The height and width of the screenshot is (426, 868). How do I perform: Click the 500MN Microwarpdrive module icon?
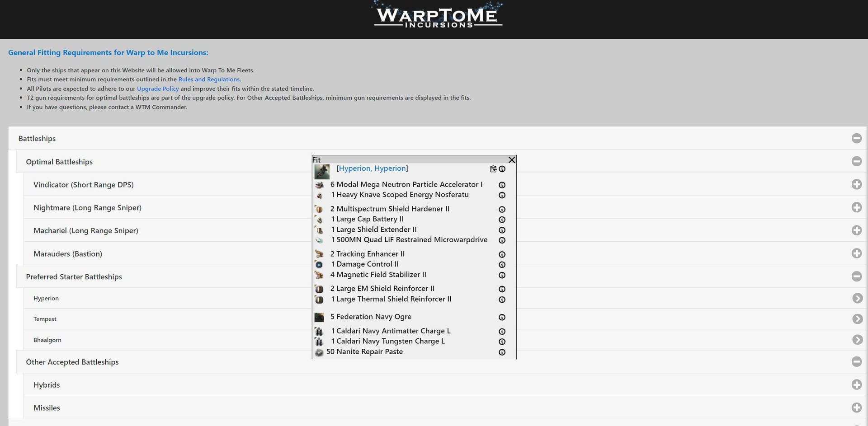tap(319, 240)
